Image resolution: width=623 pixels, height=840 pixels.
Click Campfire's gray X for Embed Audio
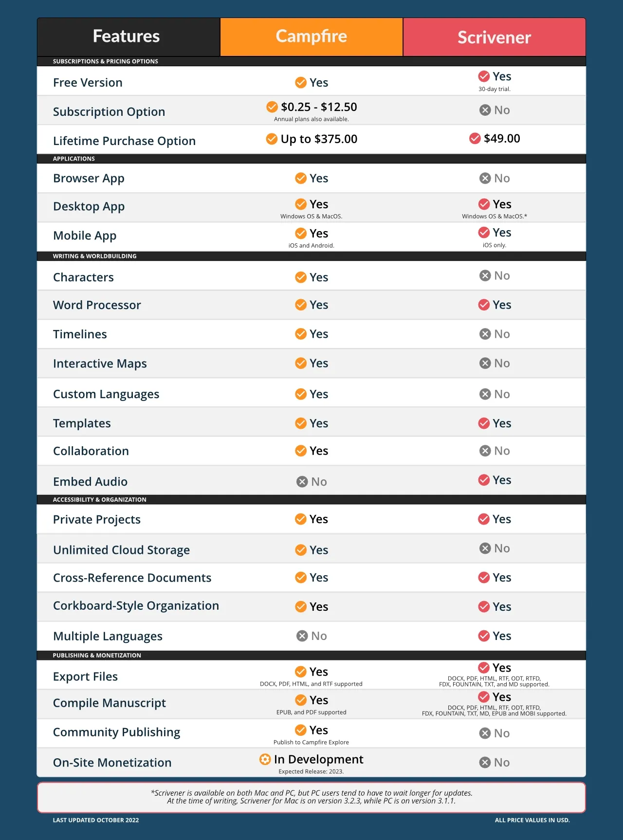302,482
